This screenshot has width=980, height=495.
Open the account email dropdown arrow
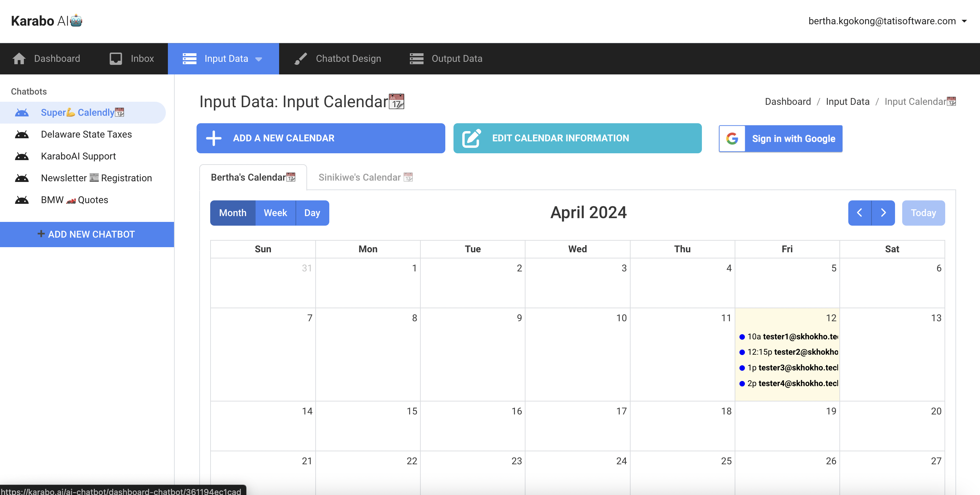pyautogui.click(x=964, y=21)
